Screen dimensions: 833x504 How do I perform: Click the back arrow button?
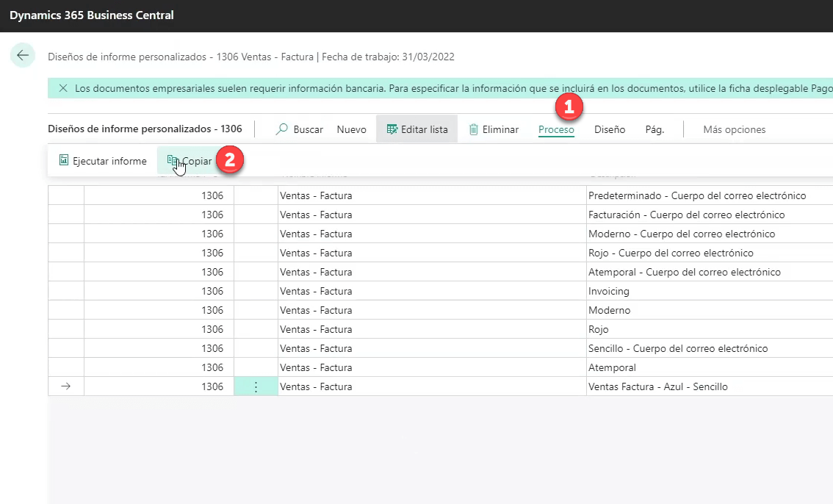click(x=23, y=56)
